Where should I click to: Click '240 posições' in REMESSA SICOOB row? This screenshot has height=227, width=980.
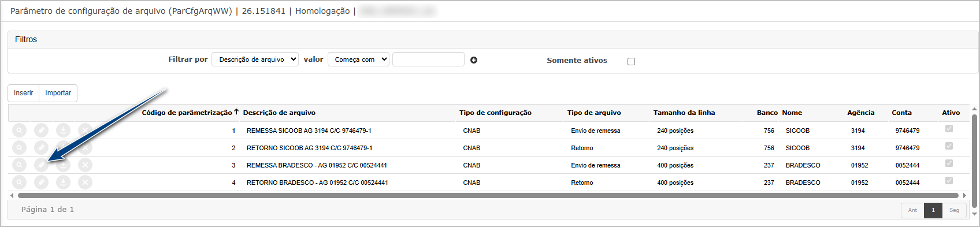675,131
